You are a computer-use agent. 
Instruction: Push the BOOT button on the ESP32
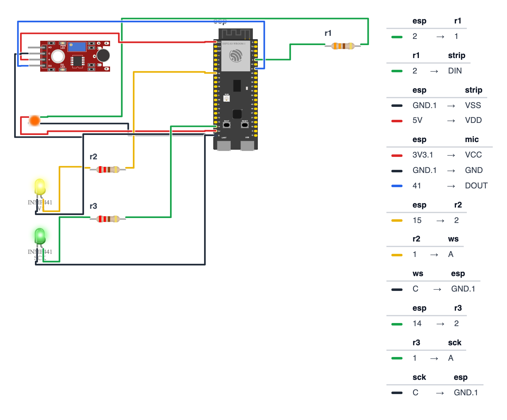227,125
